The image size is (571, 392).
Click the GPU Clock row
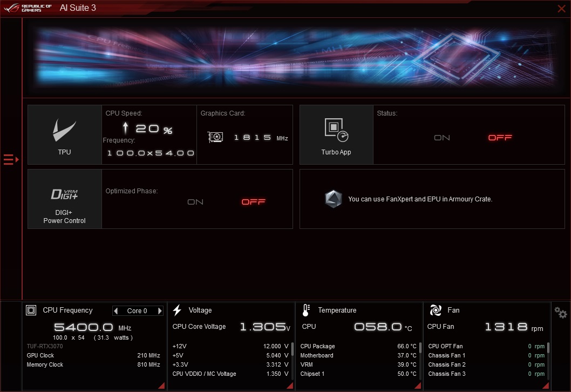(93, 355)
